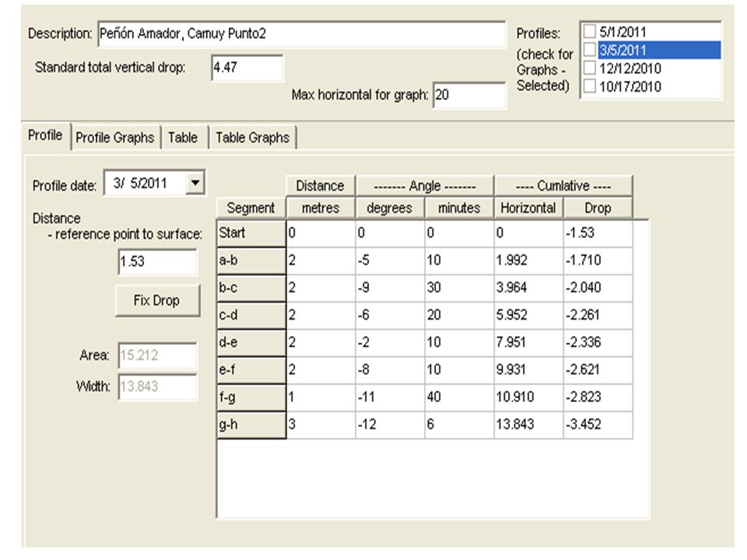Click the Max horizontal for graph field
The height and width of the screenshot is (560, 747).
pyautogui.click(x=469, y=95)
